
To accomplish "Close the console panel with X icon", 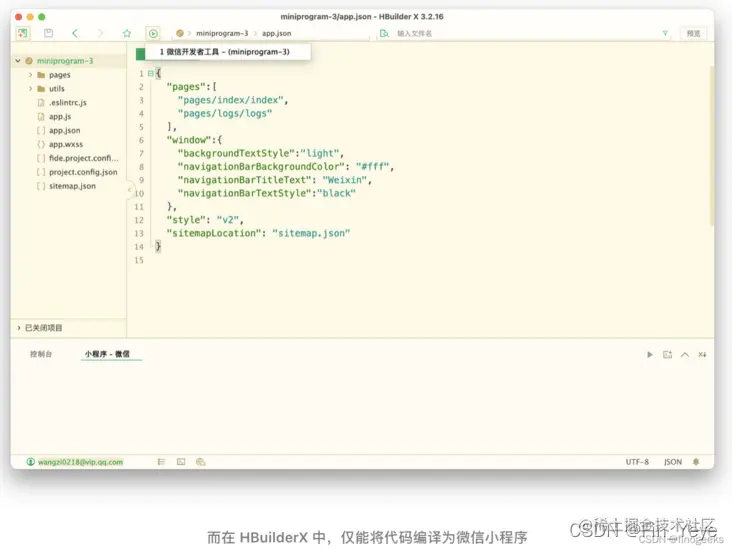I will [702, 355].
